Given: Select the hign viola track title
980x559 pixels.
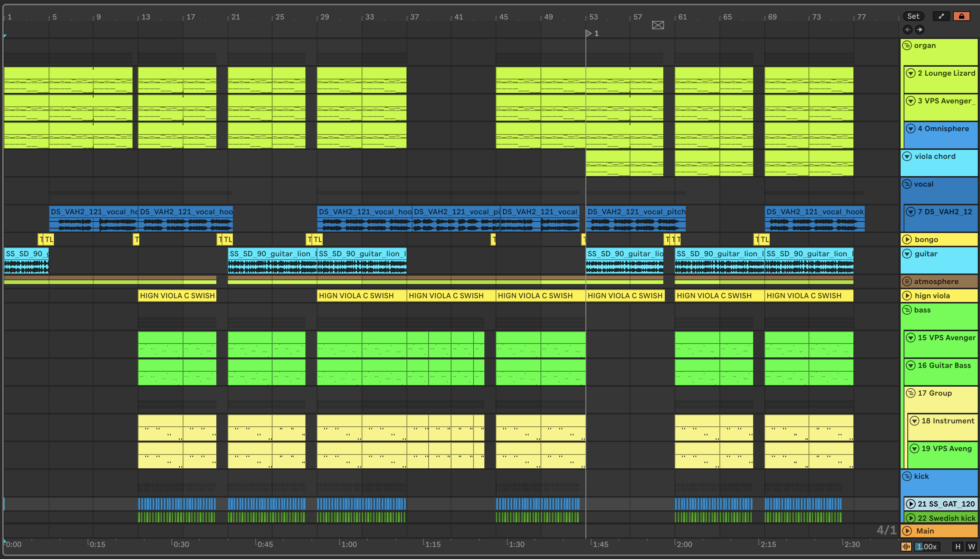Looking at the screenshot, I should click(x=932, y=295).
